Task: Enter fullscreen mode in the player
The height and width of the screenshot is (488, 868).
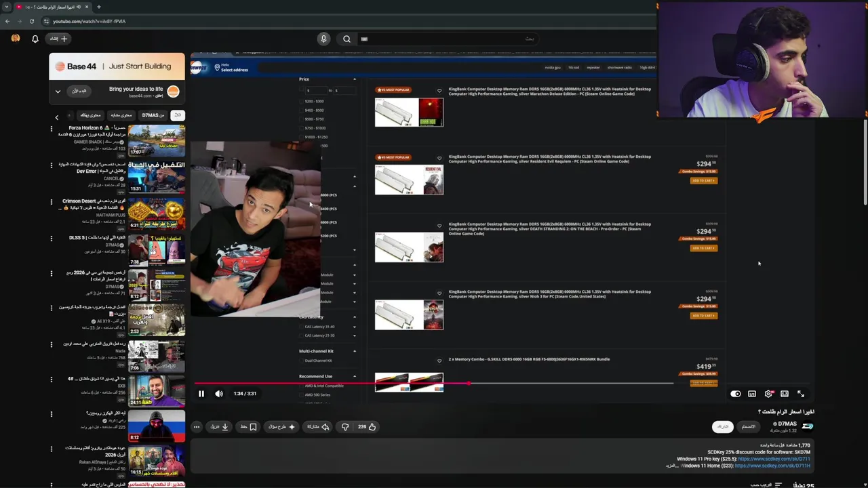Action: (801, 394)
